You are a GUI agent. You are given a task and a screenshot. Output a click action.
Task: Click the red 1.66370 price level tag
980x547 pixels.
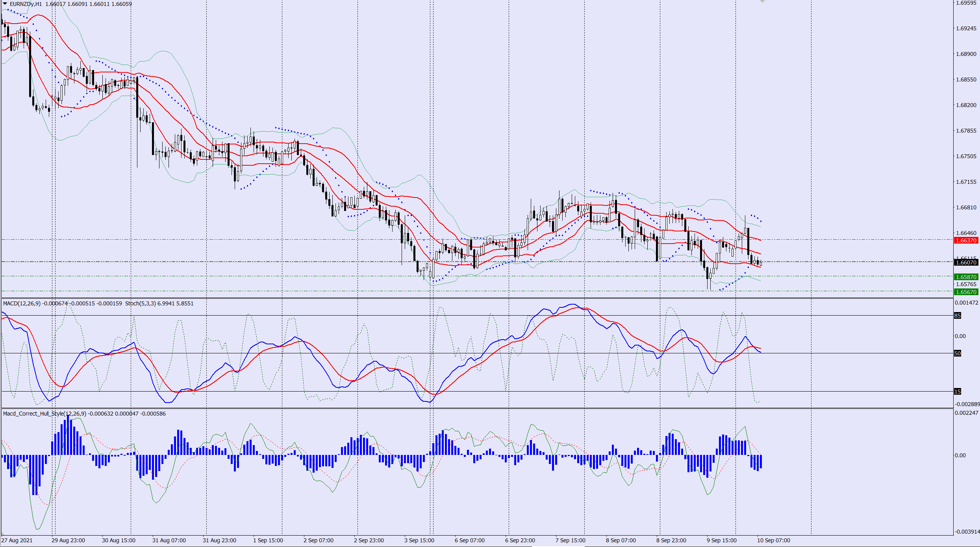[966, 240]
